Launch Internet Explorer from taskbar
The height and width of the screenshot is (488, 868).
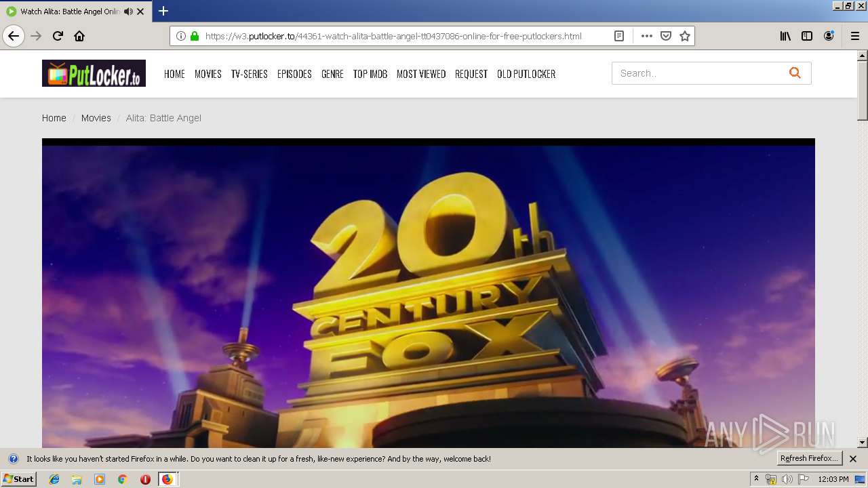pos(54,479)
